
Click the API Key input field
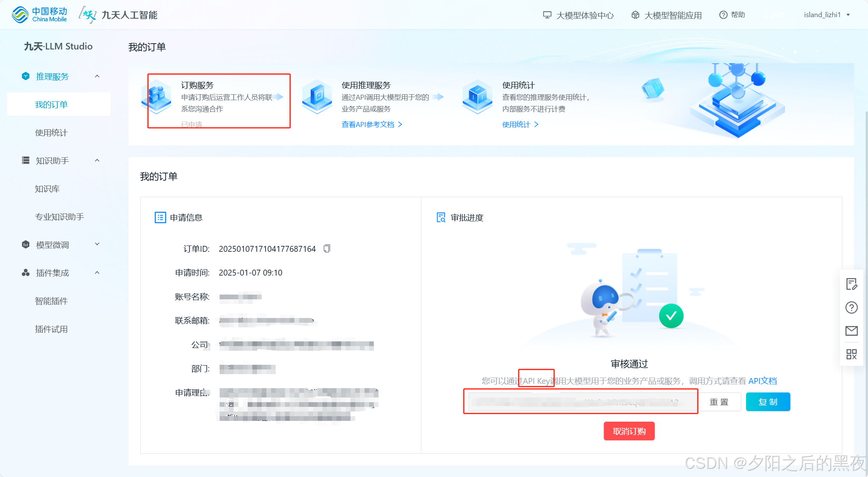583,402
